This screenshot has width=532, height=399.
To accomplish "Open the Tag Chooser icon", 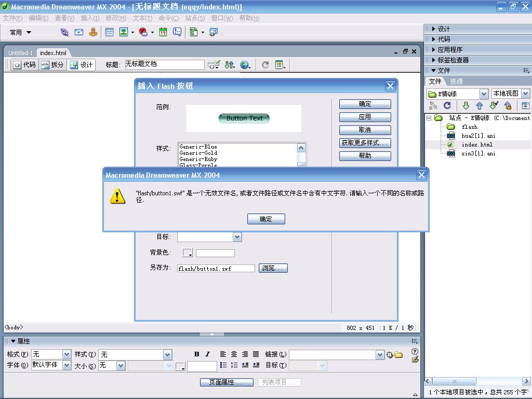I will pyautogui.click(x=214, y=32).
